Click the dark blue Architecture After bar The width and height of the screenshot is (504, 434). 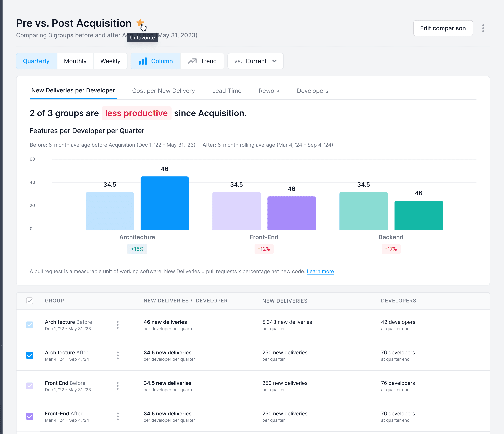165,203
